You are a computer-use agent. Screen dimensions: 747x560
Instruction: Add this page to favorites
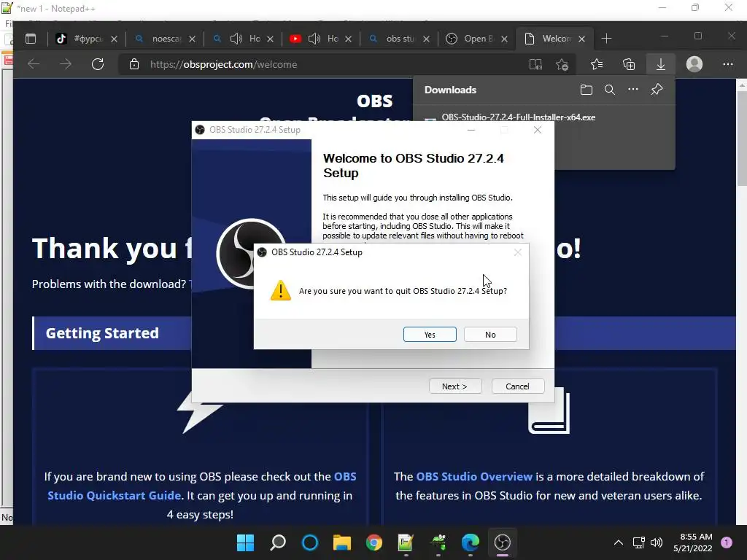coord(562,64)
